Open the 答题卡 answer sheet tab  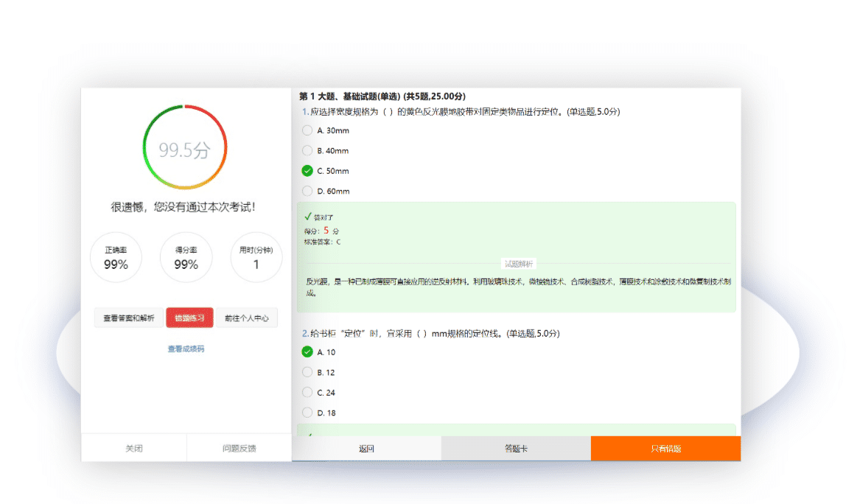click(516, 448)
